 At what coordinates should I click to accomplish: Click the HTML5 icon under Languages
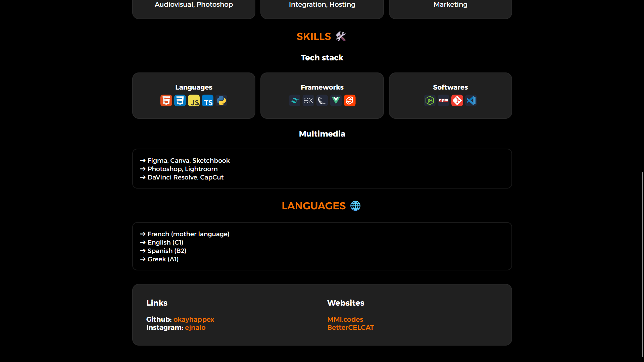(166, 101)
